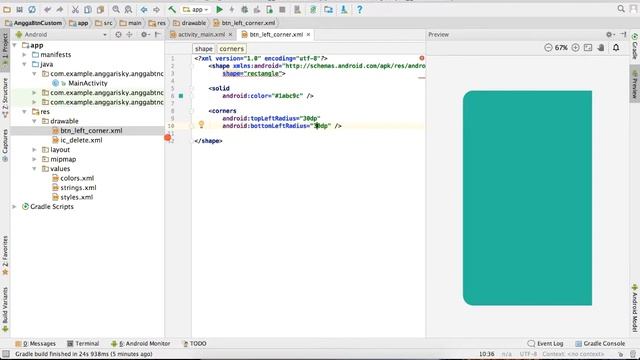
Task: Open the Gradle Console tool window
Action: (x=600, y=344)
